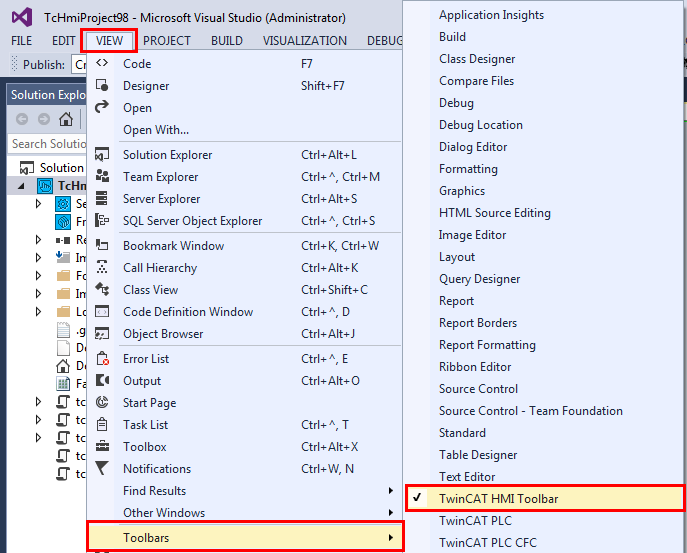The height and width of the screenshot is (553, 687).
Task: Click the Task List clipboard icon
Action: [102, 424]
